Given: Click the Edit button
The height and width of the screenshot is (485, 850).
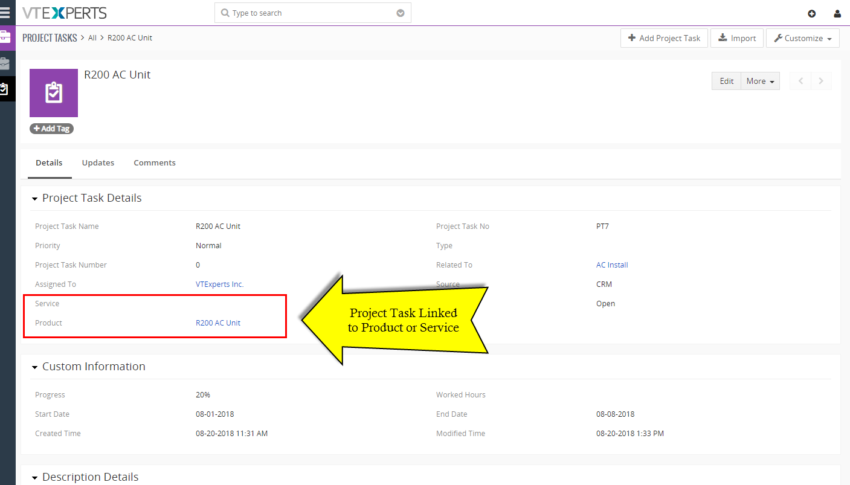Looking at the screenshot, I should (726, 81).
